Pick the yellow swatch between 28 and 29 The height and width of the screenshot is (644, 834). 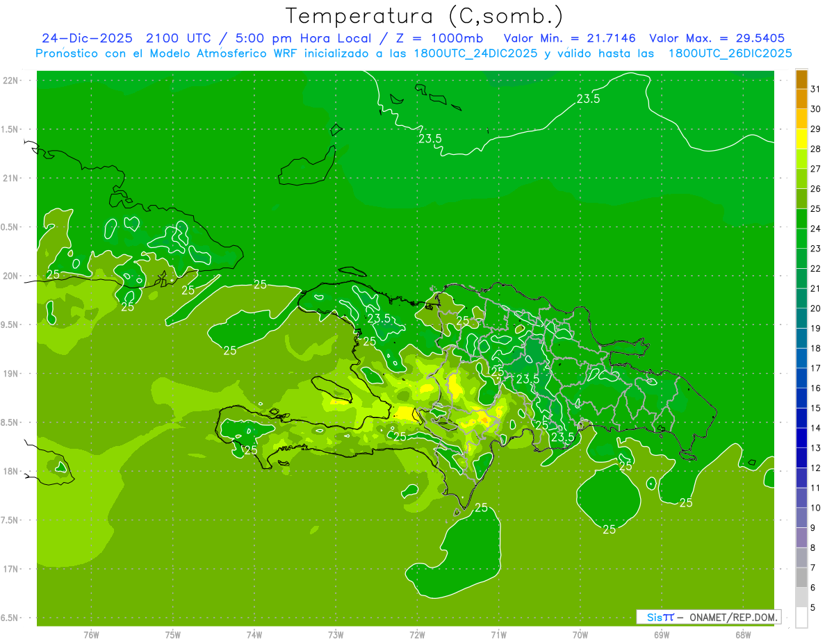[x=801, y=139]
